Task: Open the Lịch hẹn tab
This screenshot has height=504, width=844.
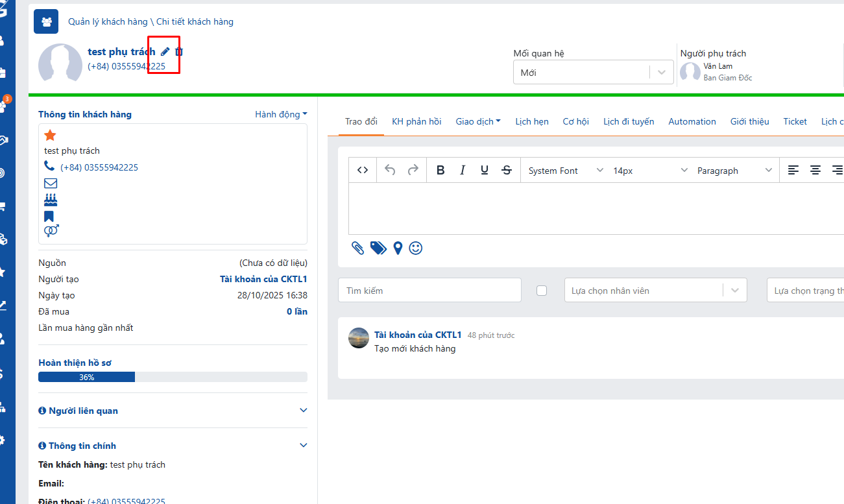Action: click(532, 121)
